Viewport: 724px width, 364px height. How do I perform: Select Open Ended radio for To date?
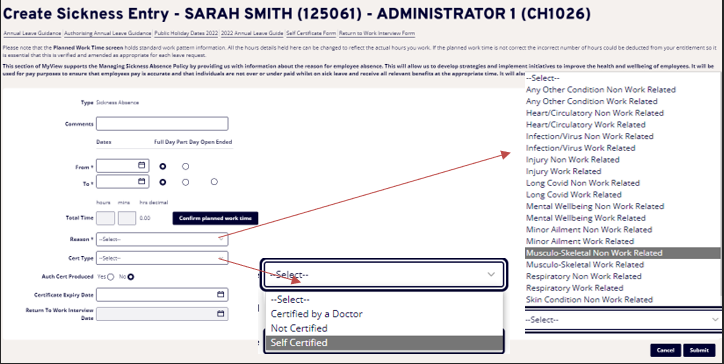point(214,182)
